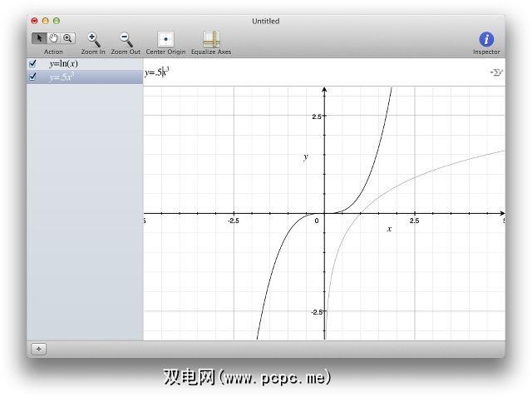This screenshot has width=532, height=397.
Task: Uncheck the y=ln(x) equation checkbox
Action: coord(33,63)
